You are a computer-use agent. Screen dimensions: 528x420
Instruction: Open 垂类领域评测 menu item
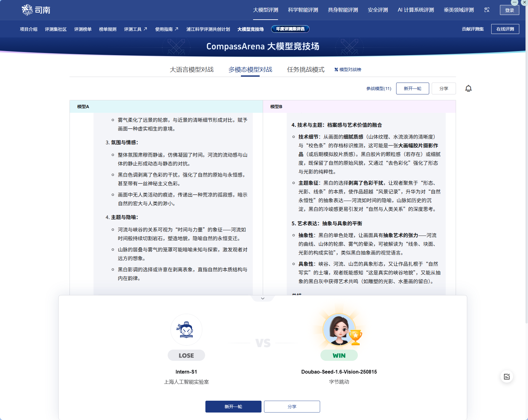[459, 10]
